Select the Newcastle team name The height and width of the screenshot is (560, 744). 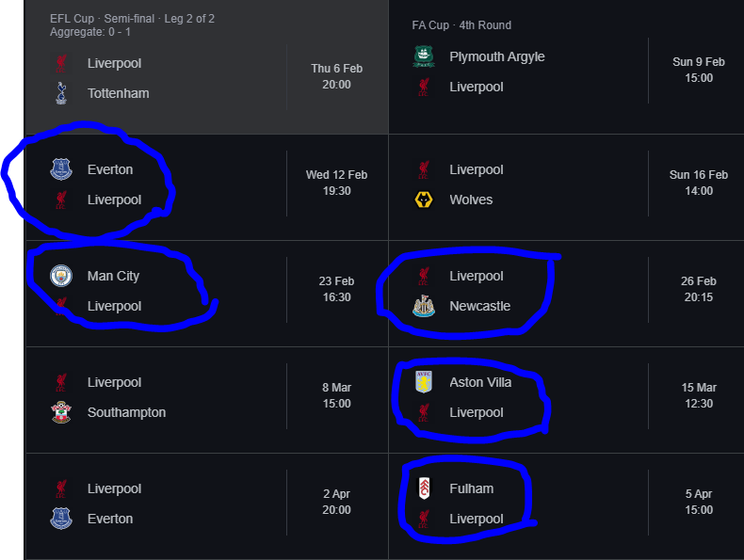click(x=479, y=306)
